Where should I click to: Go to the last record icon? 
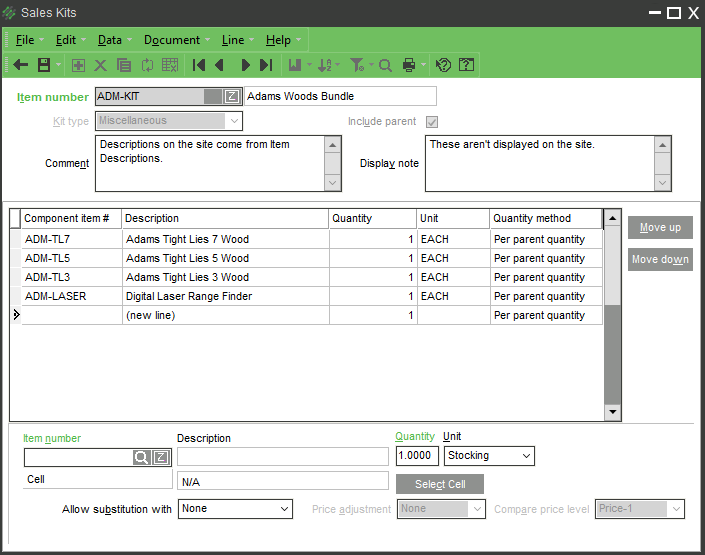coord(266,65)
